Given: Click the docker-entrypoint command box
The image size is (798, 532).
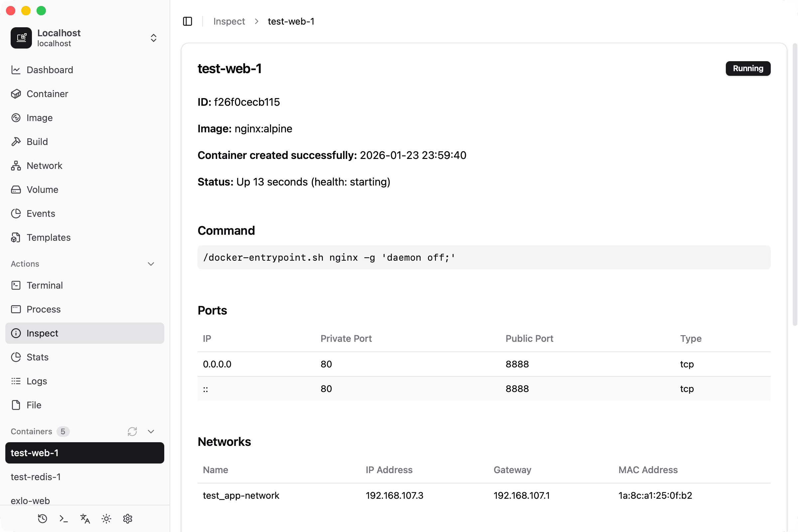Looking at the screenshot, I should click(x=483, y=257).
